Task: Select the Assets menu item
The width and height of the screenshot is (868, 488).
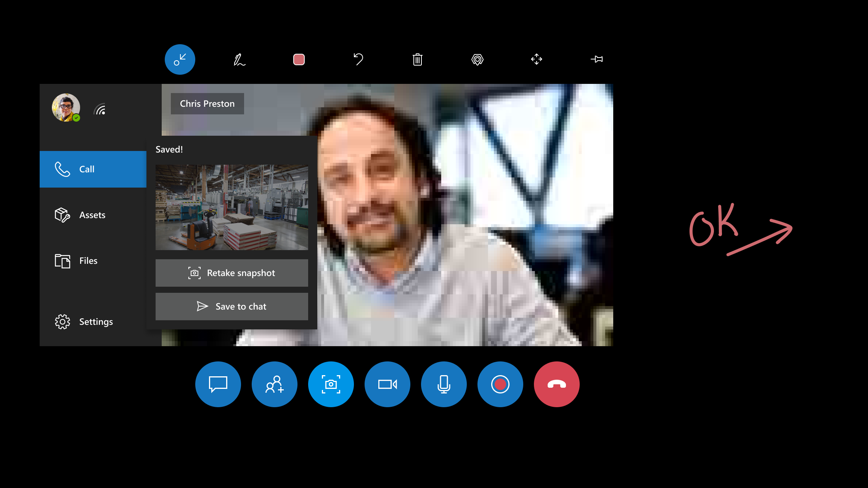Action: (x=92, y=215)
